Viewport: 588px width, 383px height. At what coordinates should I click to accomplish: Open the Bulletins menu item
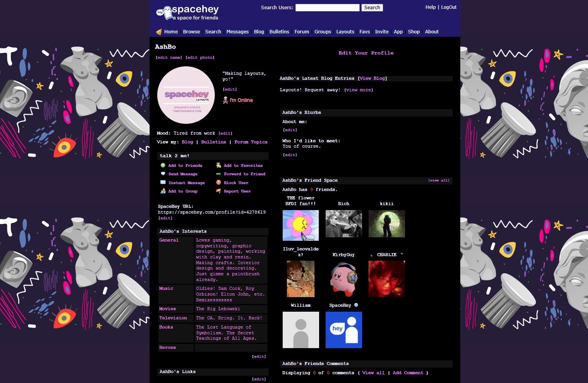point(279,32)
